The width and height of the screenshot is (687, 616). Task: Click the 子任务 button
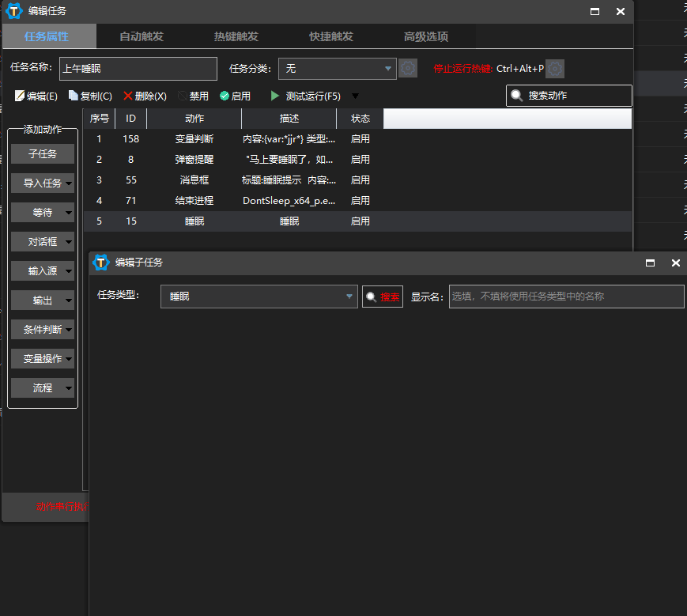[43, 154]
